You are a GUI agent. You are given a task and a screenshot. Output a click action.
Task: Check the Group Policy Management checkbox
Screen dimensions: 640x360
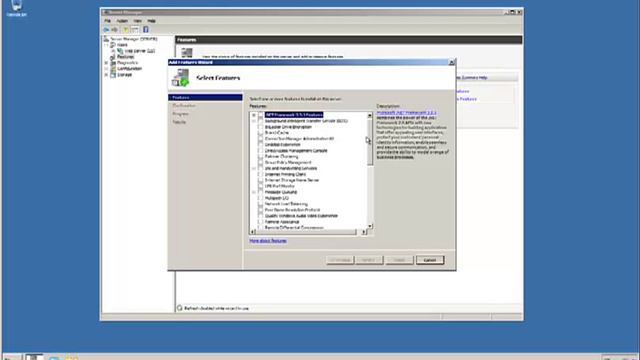point(260,162)
